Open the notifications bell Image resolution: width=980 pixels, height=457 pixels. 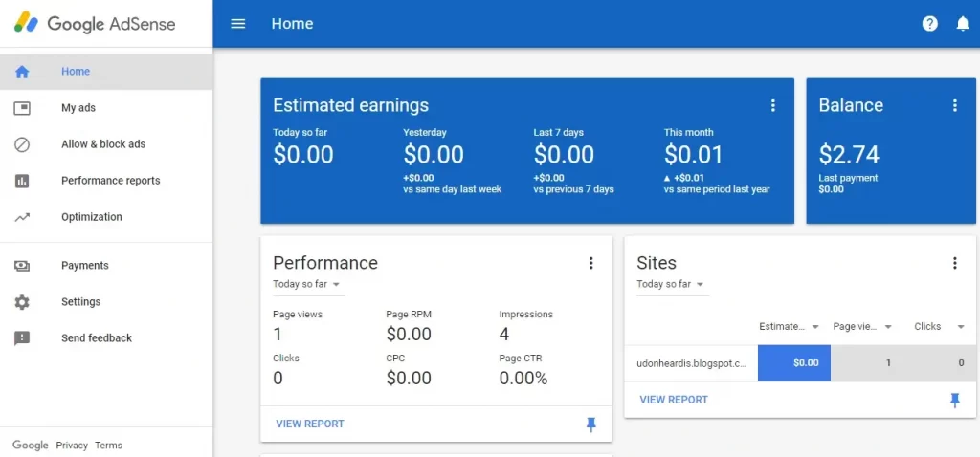tap(963, 24)
